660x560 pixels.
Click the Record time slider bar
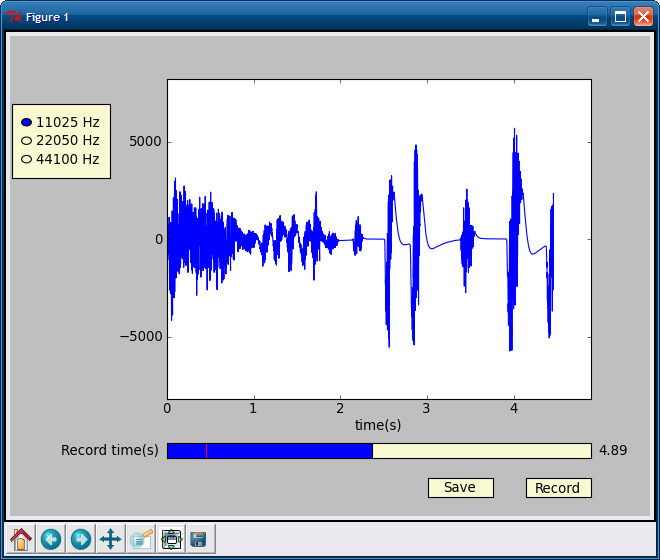click(x=379, y=451)
